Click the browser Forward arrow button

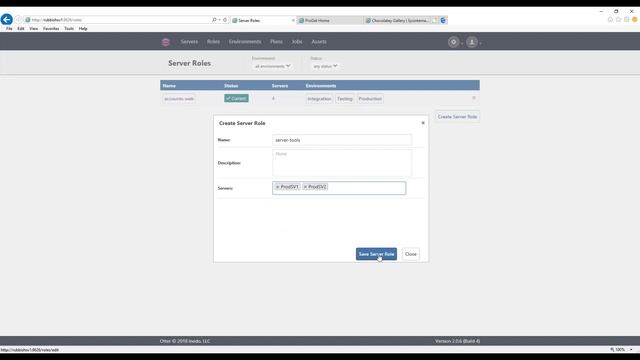18,20
